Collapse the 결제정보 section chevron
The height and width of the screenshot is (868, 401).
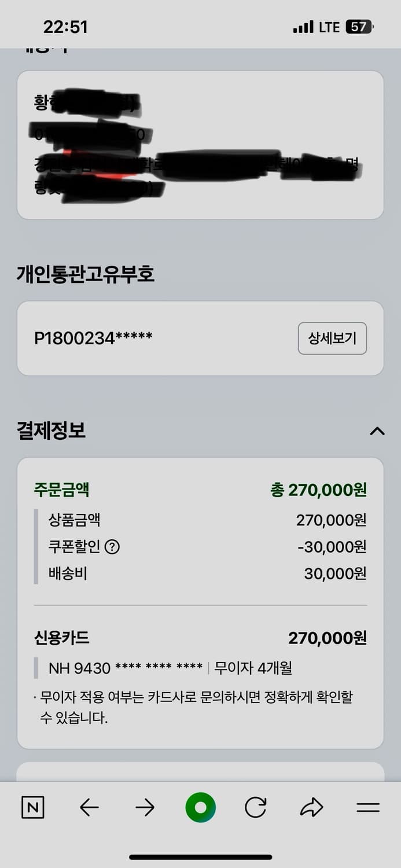(x=377, y=431)
